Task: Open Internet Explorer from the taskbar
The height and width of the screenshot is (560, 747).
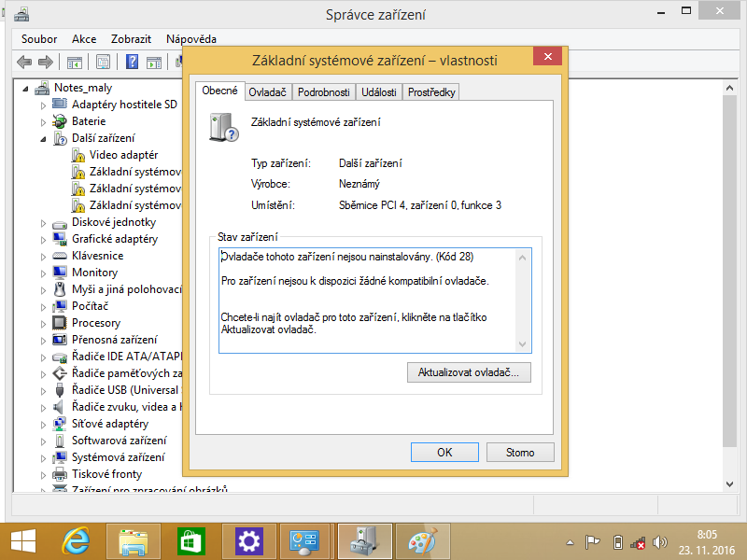Action: pyautogui.click(x=76, y=541)
